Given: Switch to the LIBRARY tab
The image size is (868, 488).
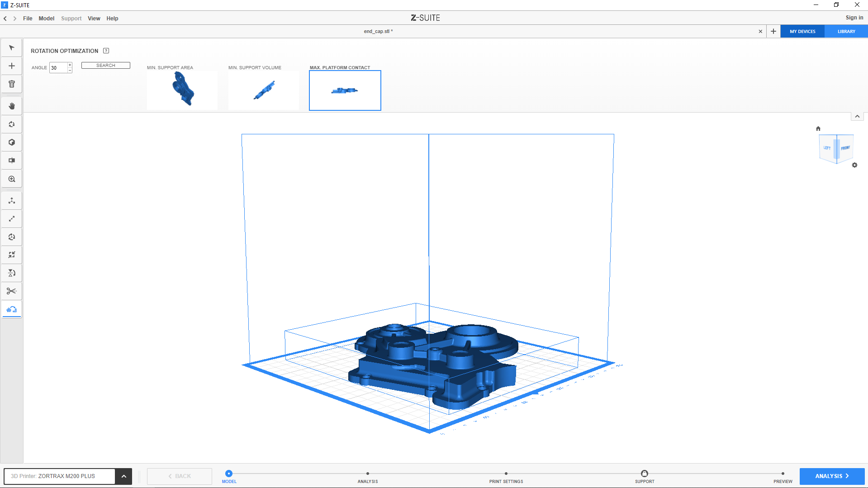Looking at the screenshot, I should 846,32.
